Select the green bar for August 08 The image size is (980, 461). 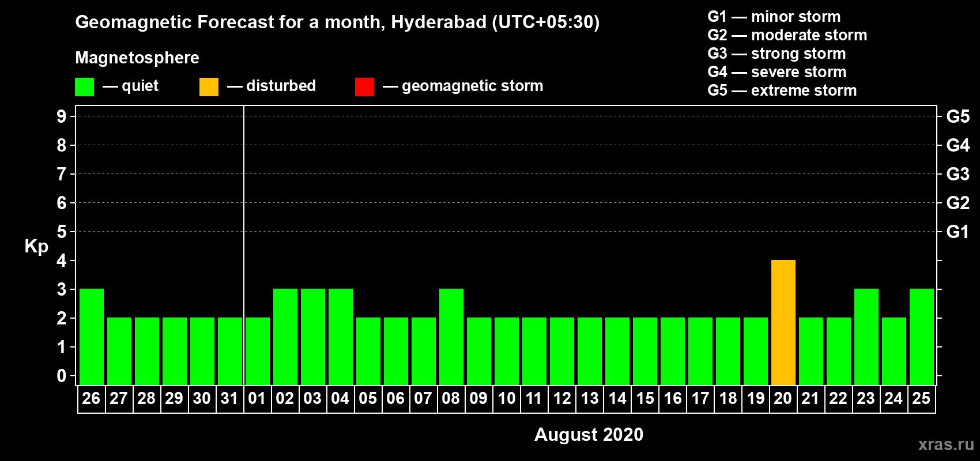click(451, 337)
